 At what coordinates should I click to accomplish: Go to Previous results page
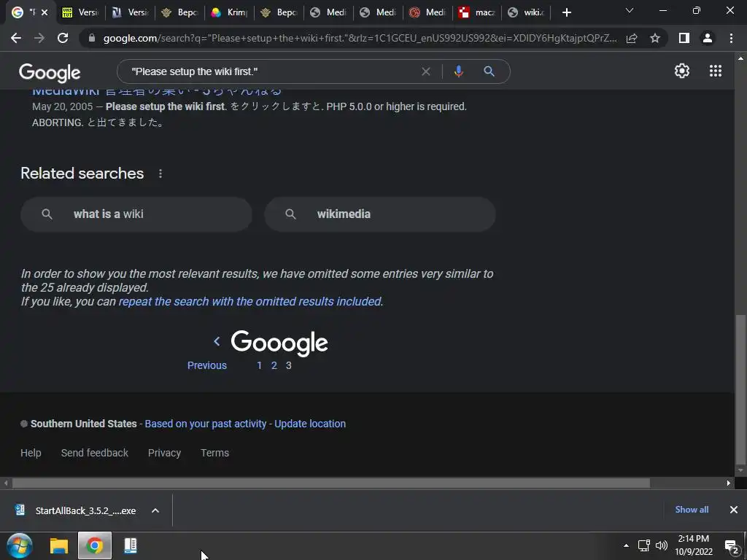[x=206, y=365]
